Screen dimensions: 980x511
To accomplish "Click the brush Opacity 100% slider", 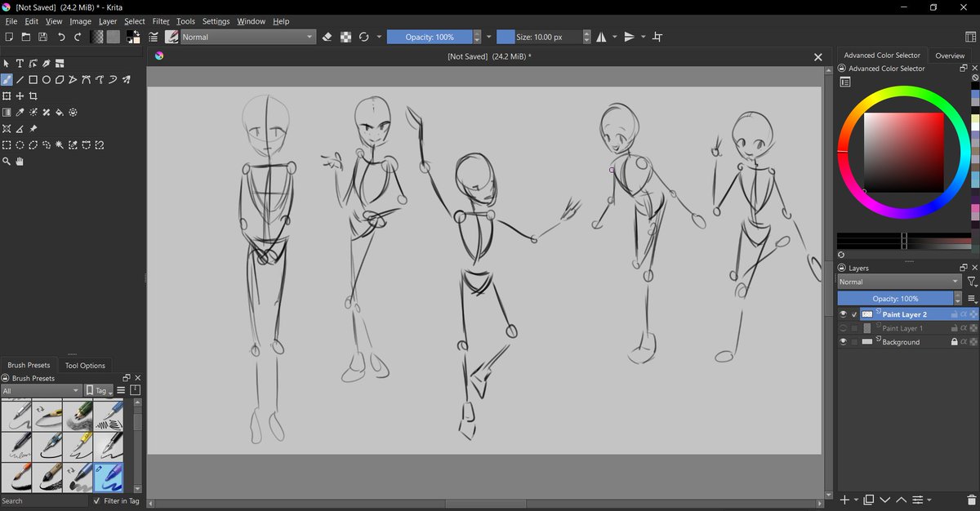I will pos(430,37).
